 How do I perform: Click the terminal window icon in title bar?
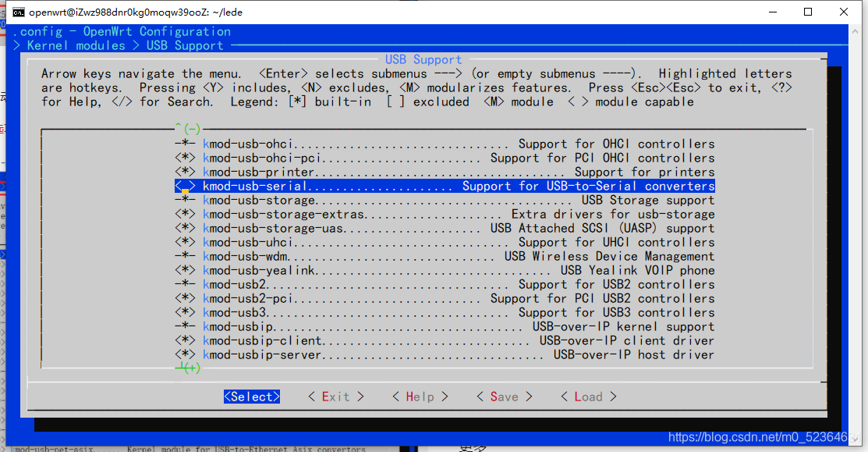[x=18, y=12]
